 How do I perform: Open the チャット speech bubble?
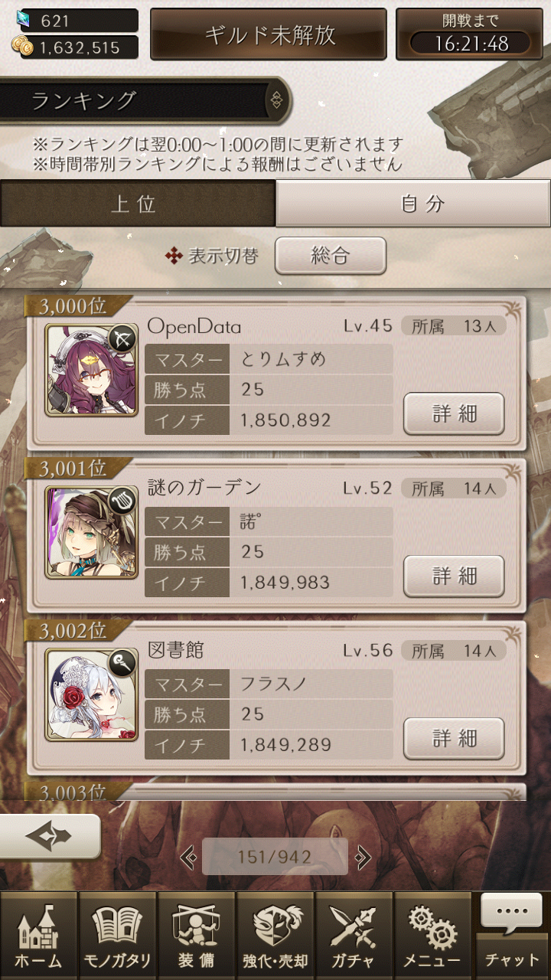click(x=512, y=936)
